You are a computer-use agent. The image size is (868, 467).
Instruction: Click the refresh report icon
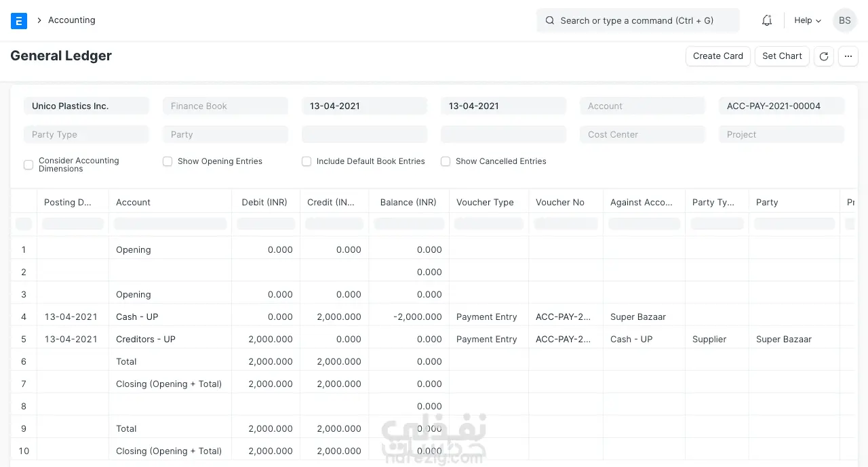[x=824, y=56]
